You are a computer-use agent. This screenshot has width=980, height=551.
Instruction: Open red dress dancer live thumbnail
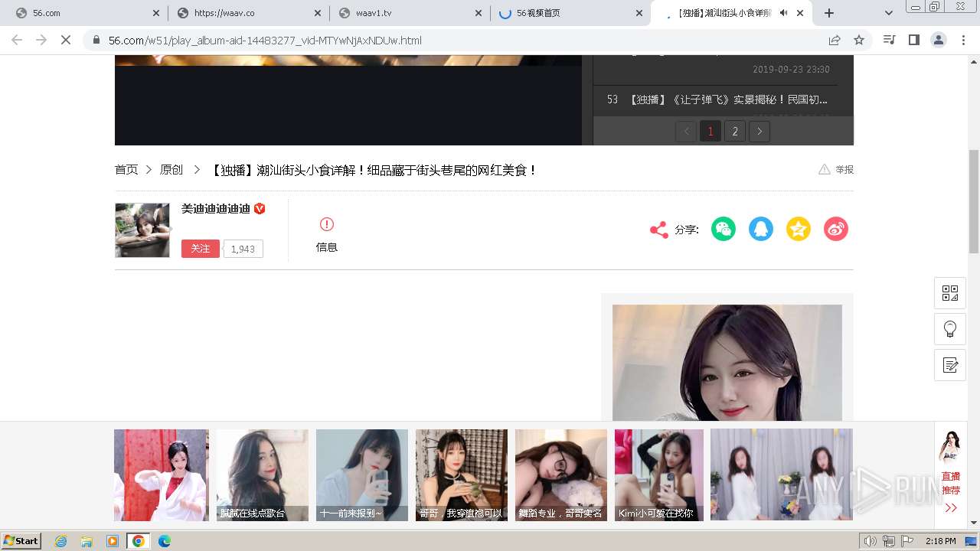(x=162, y=475)
